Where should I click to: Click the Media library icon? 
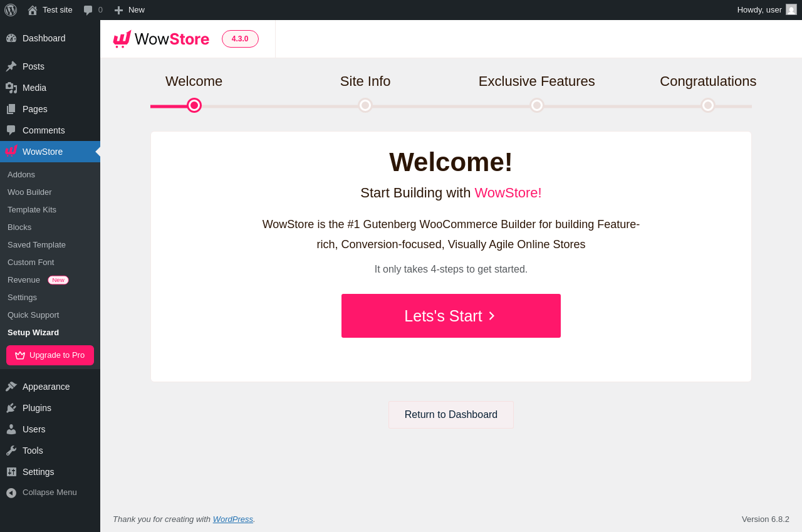click(11, 88)
